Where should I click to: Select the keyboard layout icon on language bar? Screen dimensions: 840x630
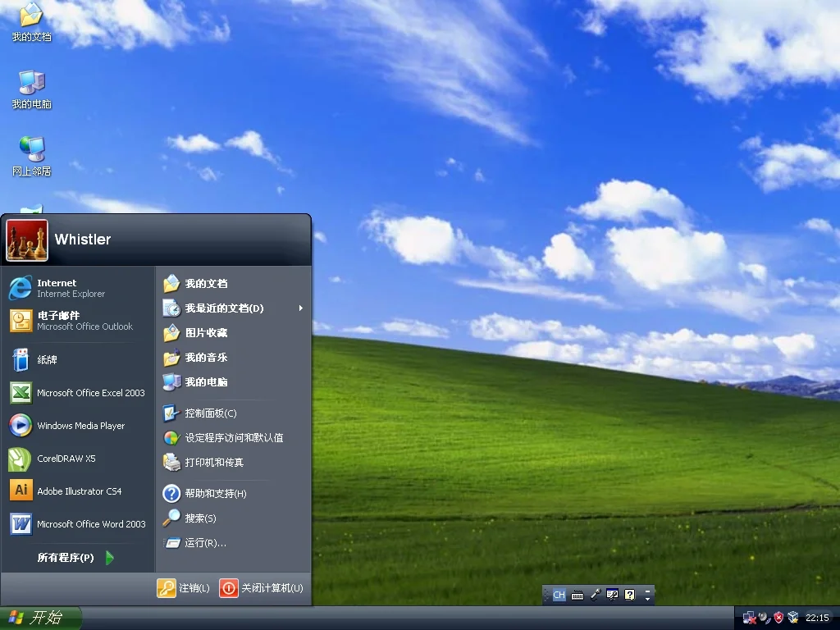(577, 594)
